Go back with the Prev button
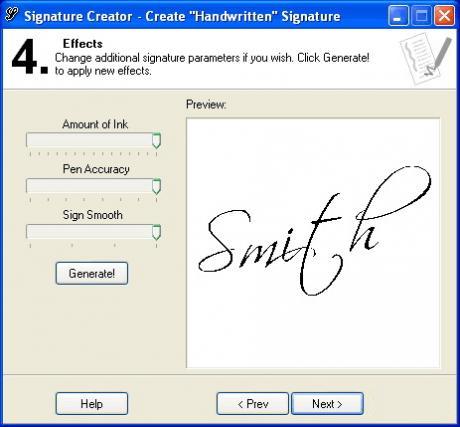The width and height of the screenshot is (460, 427). 253,404
